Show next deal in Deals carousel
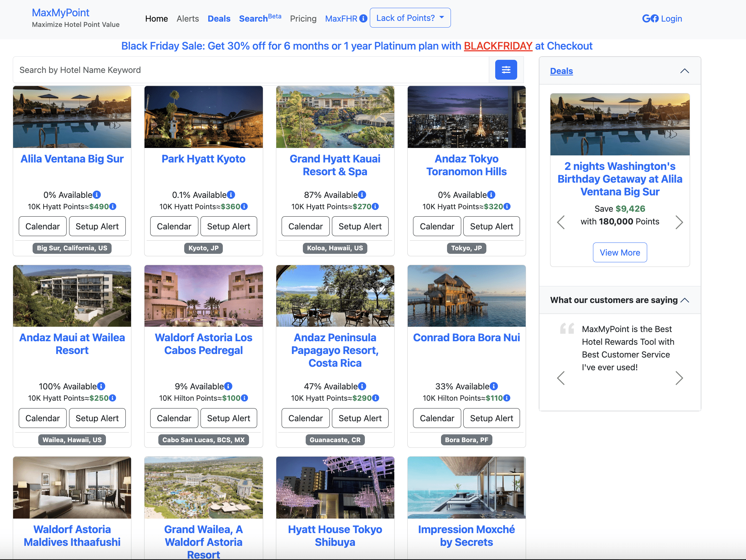This screenshot has height=560, width=746. coord(679,222)
